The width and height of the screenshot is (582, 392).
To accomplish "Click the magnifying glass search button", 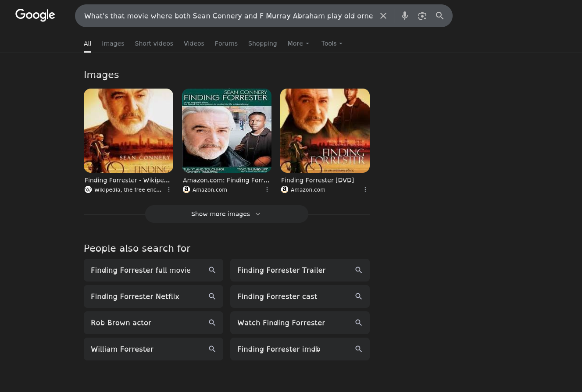I will [x=440, y=16].
